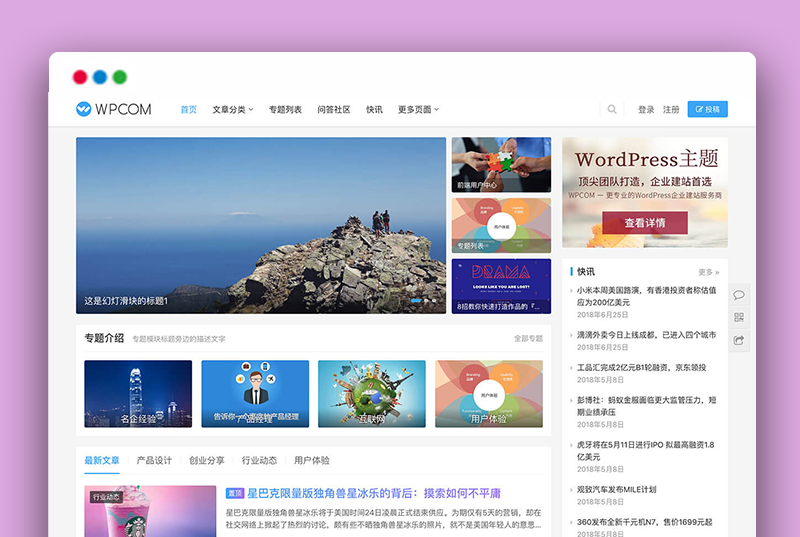This screenshot has width=800, height=537.
Task: Open the 360发布全新千元机N7 news item
Action: [x=645, y=522]
